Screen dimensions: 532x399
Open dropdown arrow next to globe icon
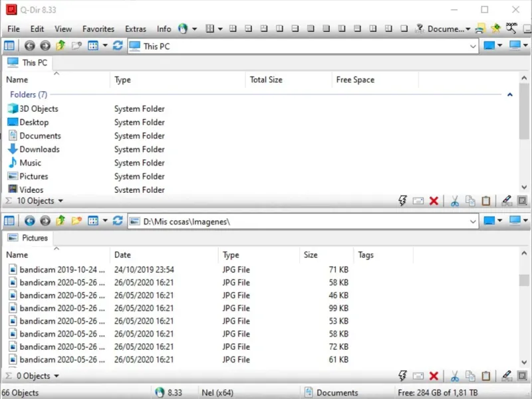[194, 29]
